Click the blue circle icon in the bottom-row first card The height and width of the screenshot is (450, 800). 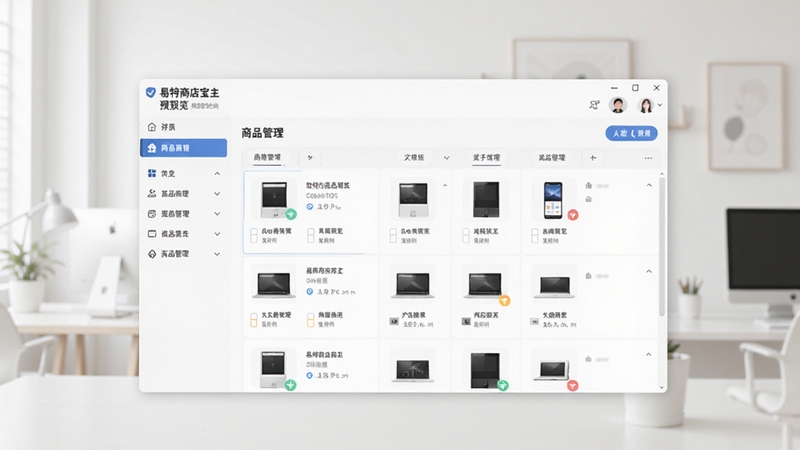click(x=309, y=375)
